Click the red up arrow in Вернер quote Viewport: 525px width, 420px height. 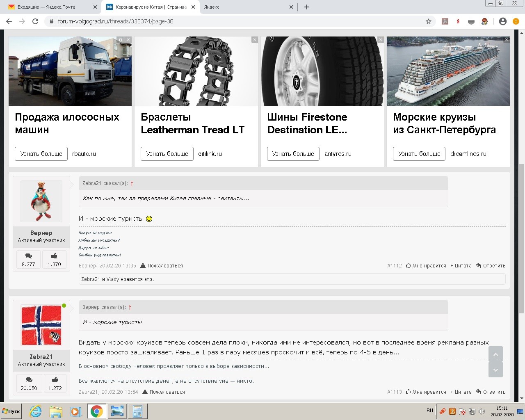[130, 307]
